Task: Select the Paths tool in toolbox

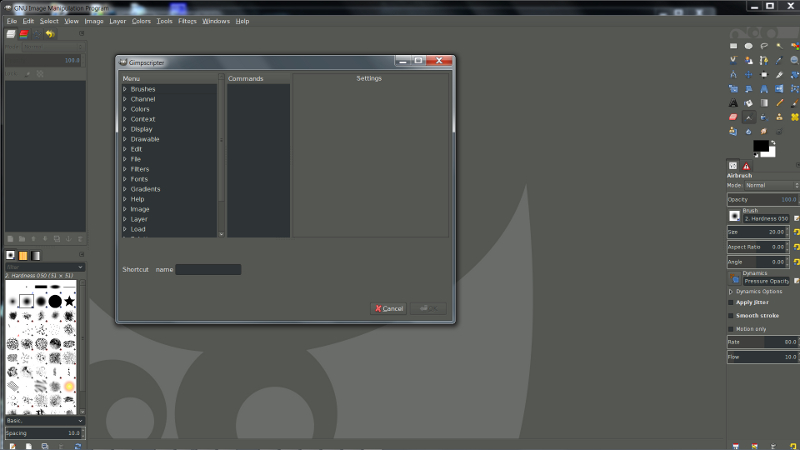Action: point(764,60)
